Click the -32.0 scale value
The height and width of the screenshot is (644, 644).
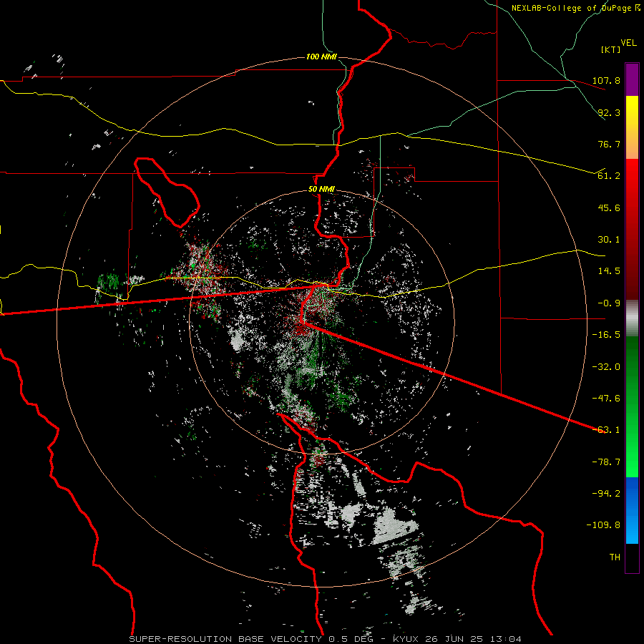606,367
